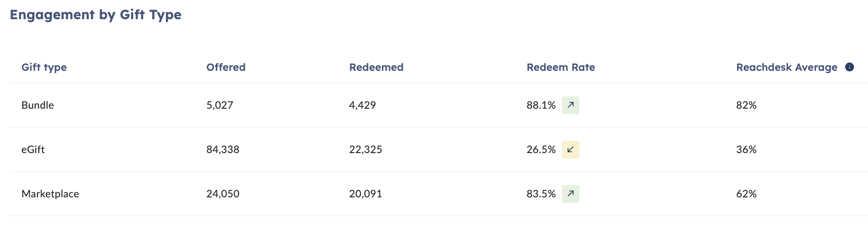Screen dimensions: 868x233
Task: Click the eGift offered value 84,338
Action: pyautogui.click(x=223, y=149)
